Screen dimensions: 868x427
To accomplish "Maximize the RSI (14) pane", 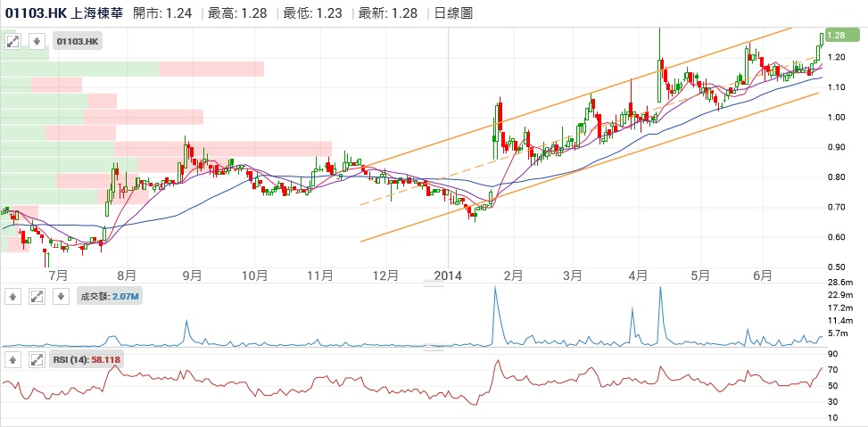I will (36, 360).
